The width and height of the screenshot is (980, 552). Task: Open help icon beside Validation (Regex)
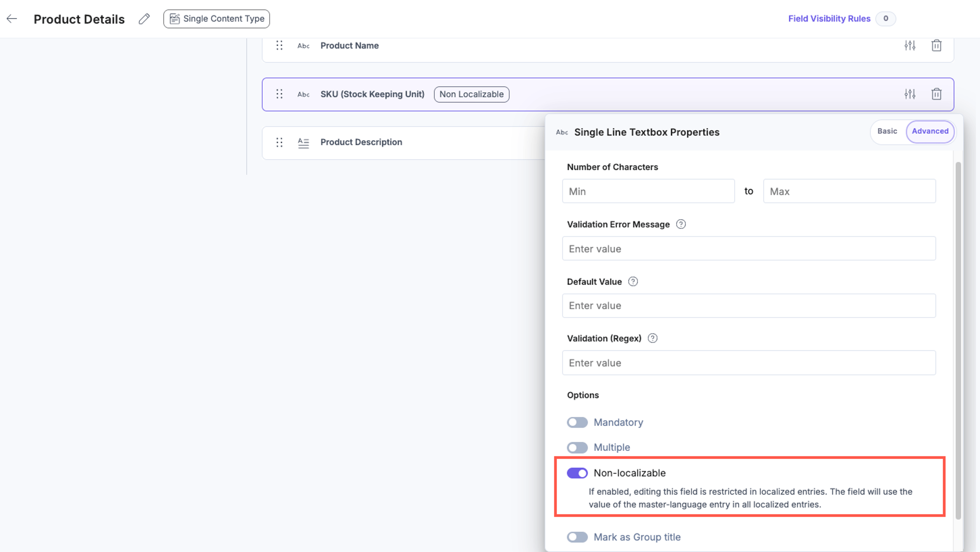tap(653, 338)
